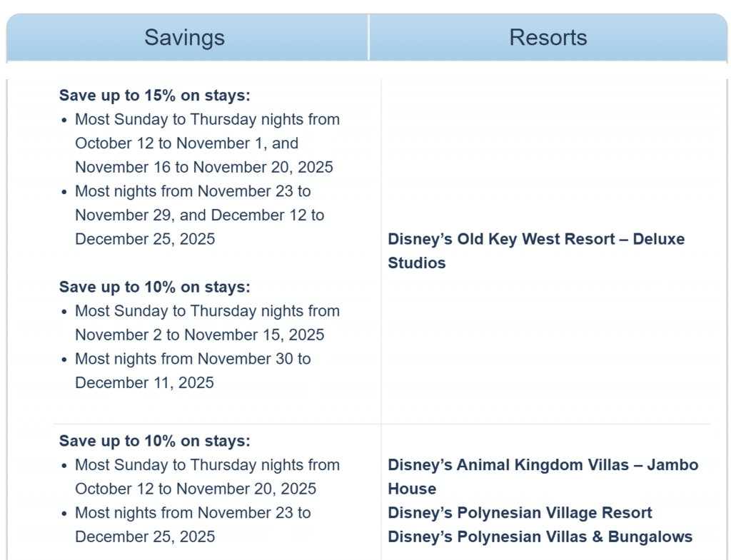Select the 'October 12 to November 20, 2025' line
Screen dimensions: 731x560
(196, 488)
